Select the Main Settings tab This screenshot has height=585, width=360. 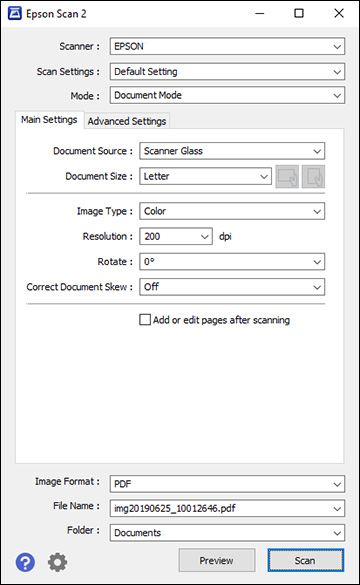pos(49,119)
